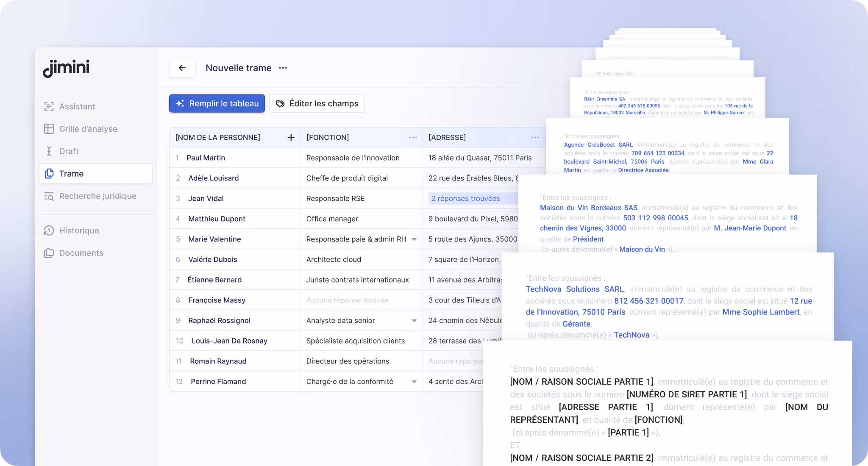This screenshot has height=466, width=868.
Task: Open the ellipsis menu next to Nouvelle trame
Action: coord(283,68)
